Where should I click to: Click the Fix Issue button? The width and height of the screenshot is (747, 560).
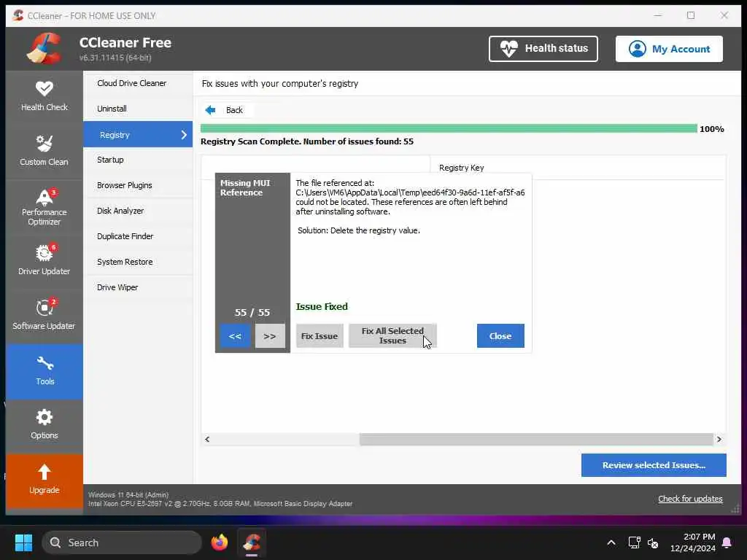coord(320,335)
